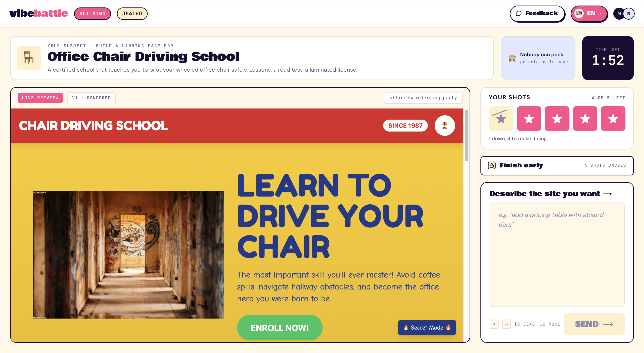Click the Nobody can peek text
Viewport: 644px width, 353px height.
tap(542, 55)
